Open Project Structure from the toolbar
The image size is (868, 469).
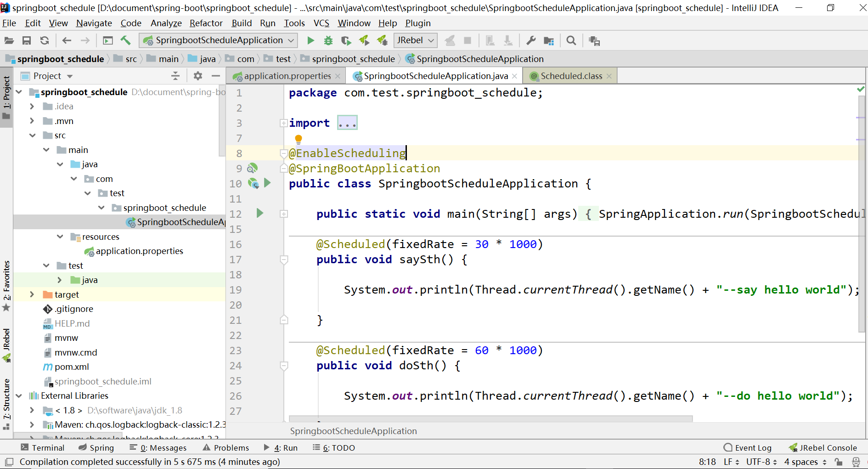click(549, 41)
